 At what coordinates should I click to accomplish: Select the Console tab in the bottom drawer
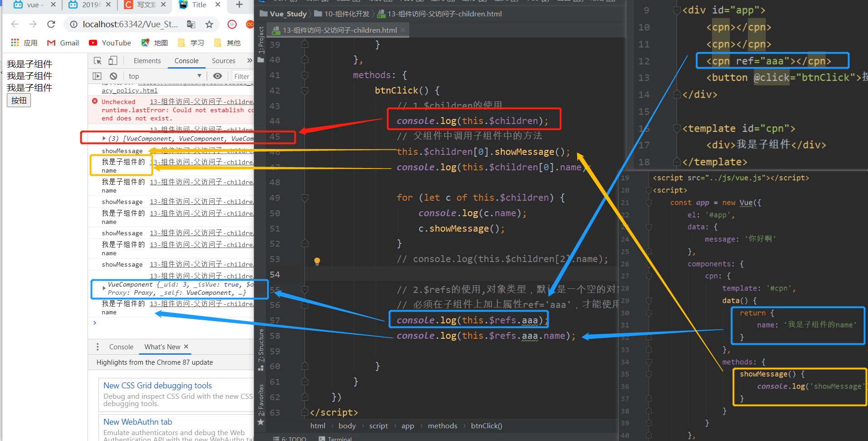tap(121, 347)
